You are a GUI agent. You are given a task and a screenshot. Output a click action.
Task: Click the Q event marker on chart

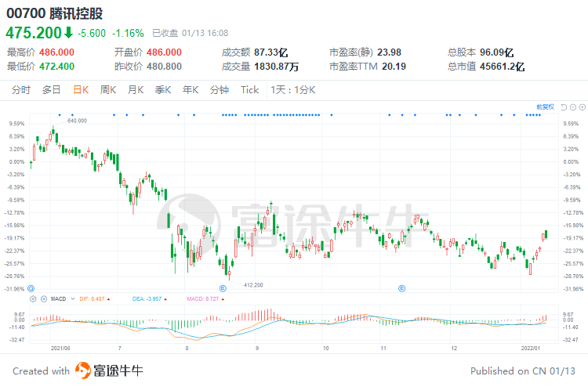[31, 288]
